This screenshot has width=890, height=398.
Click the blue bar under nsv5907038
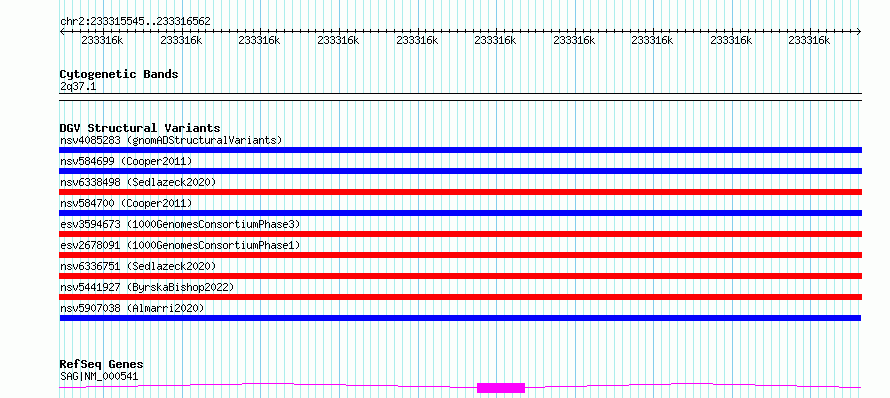coord(460,318)
